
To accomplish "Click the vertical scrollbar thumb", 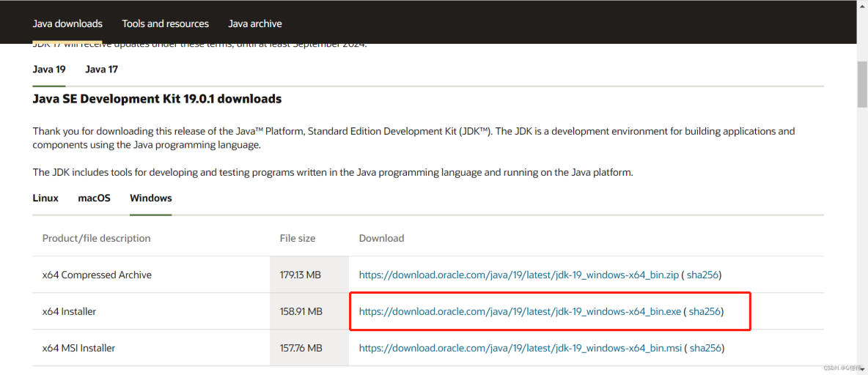I will [862, 84].
